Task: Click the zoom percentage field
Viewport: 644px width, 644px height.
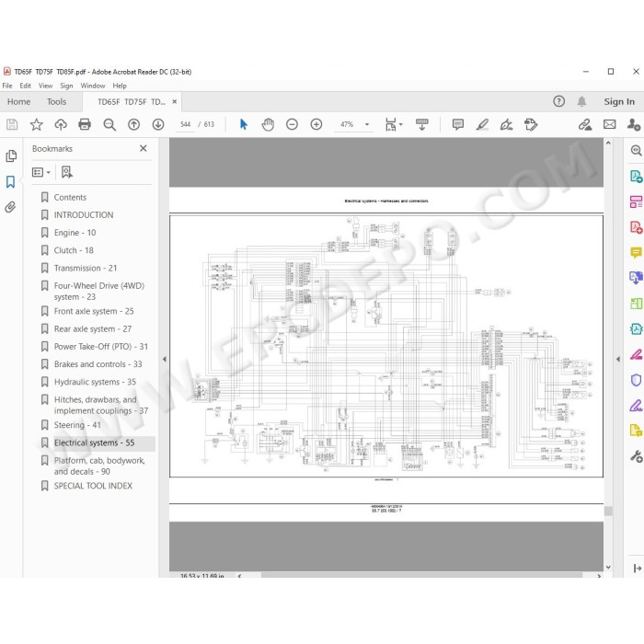Action: 347,124
